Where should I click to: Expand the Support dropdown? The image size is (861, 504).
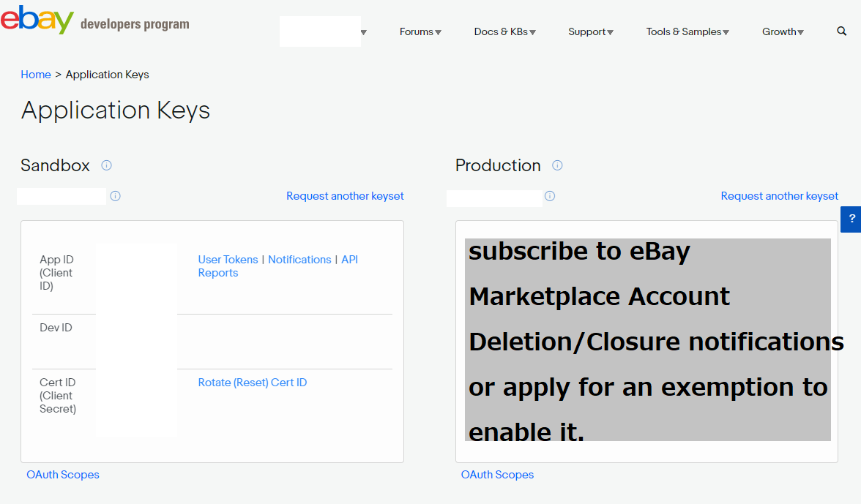click(x=590, y=32)
